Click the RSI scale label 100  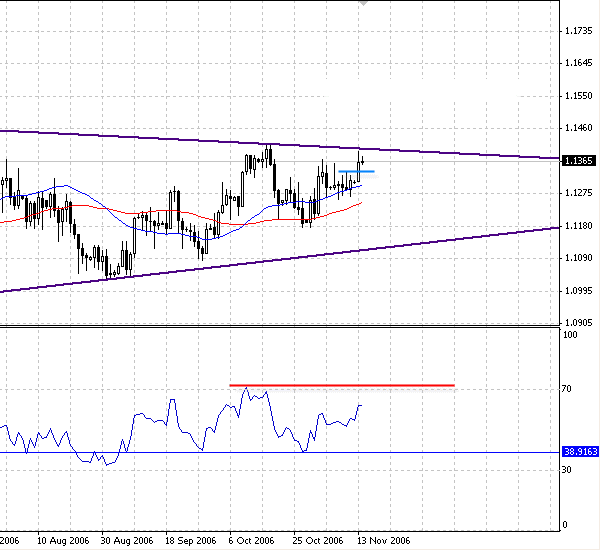click(x=570, y=335)
